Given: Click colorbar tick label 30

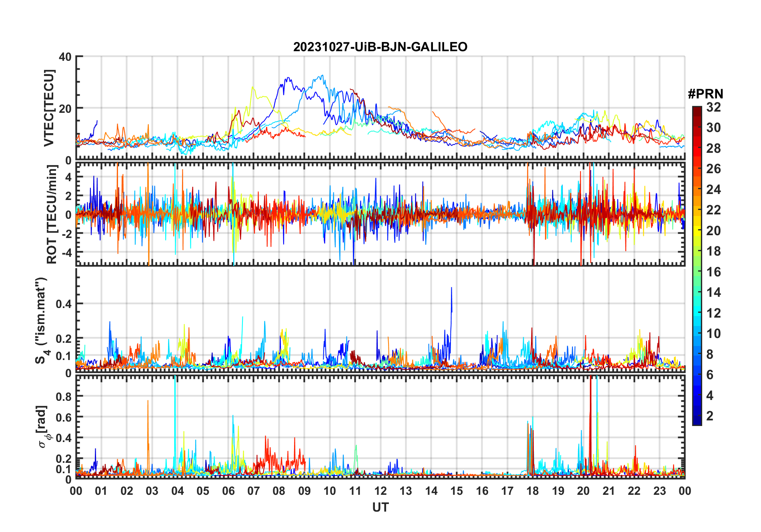Looking at the screenshot, I should [713, 128].
